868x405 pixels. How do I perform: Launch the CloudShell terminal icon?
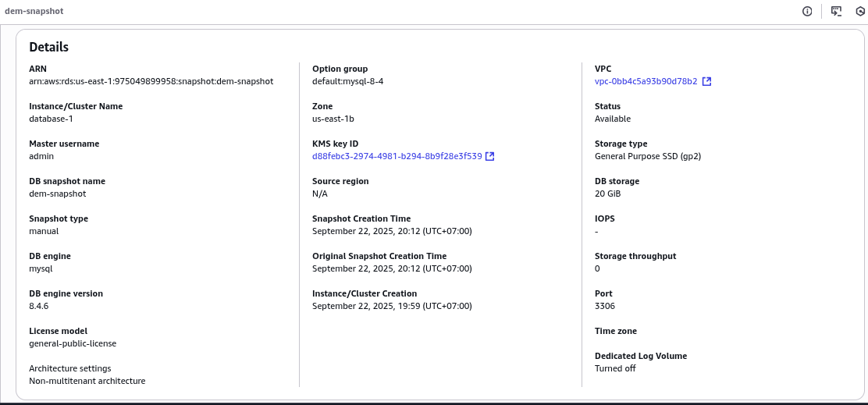(x=836, y=11)
